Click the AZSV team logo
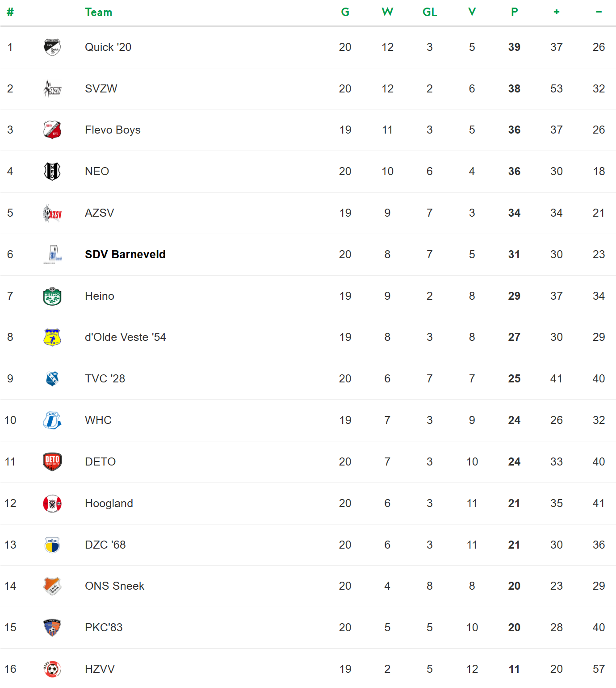 click(52, 213)
